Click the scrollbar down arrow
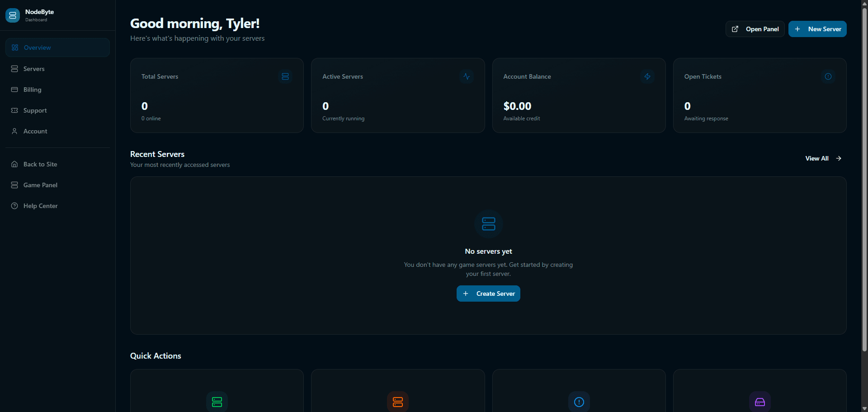The height and width of the screenshot is (412, 868). [x=864, y=408]
